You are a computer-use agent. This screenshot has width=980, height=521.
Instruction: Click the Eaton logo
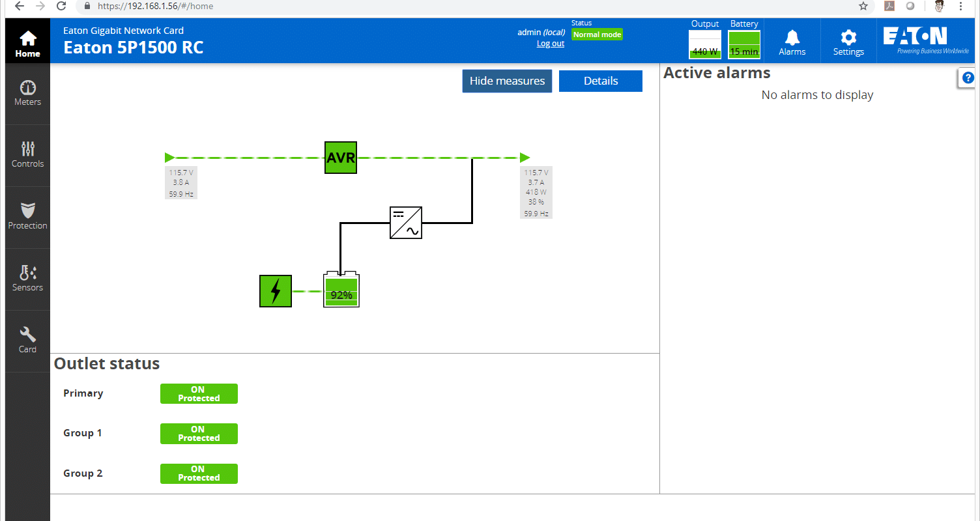925,40
